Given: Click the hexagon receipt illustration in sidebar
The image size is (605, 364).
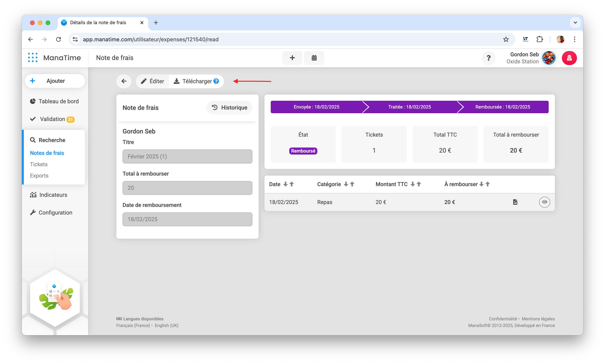Looking at the screenshot, I should (x=55, y=298).
